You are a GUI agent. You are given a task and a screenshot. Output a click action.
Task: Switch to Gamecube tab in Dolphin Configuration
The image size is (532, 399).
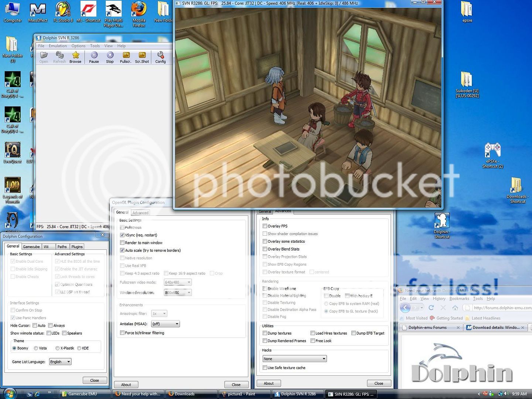tap(31, 246)
